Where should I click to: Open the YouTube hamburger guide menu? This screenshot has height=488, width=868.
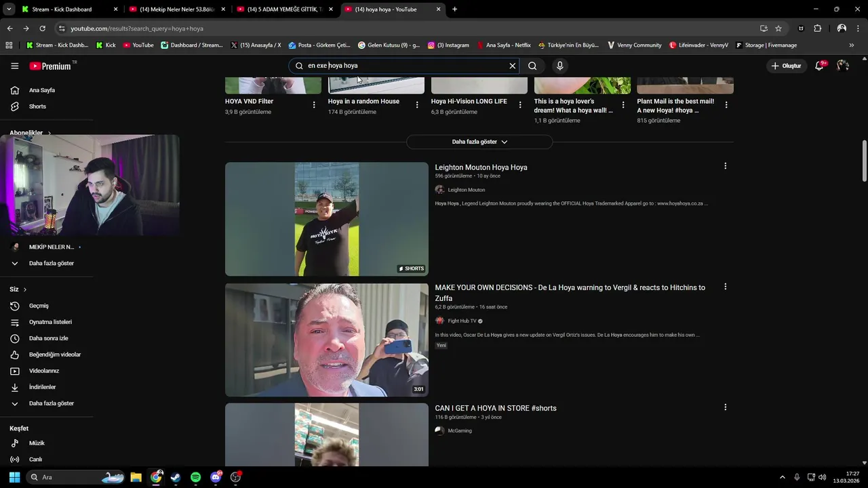(x=14, y=66)
